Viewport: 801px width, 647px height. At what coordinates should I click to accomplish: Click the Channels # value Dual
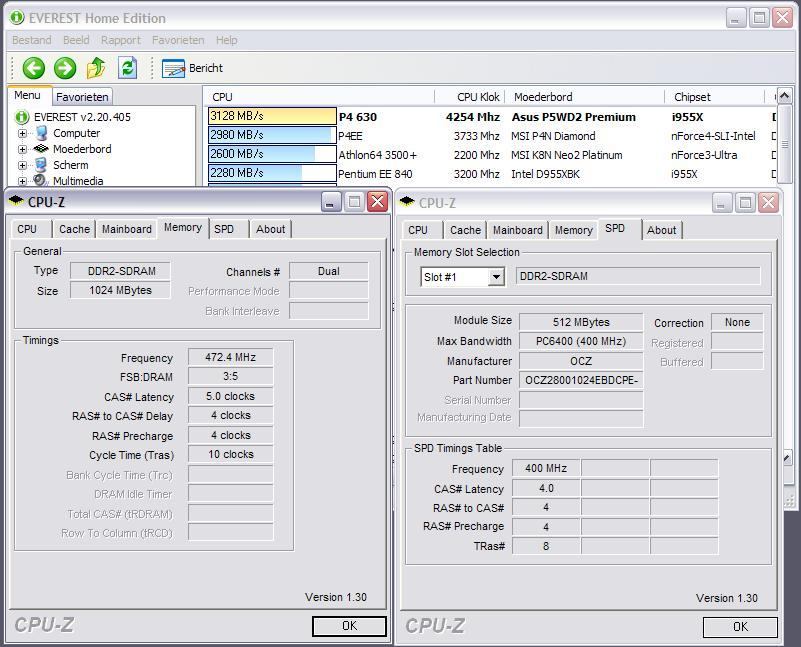[x=329, y=271]
